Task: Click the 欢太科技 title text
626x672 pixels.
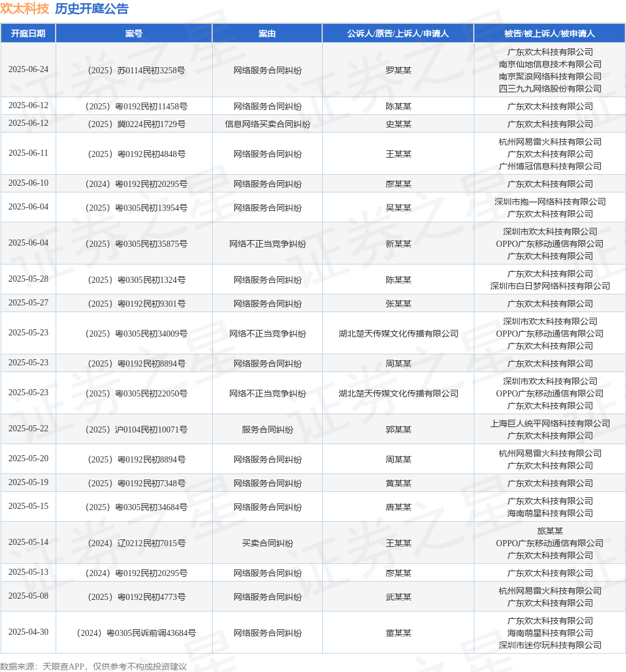Action: click(x=24, y=9)
